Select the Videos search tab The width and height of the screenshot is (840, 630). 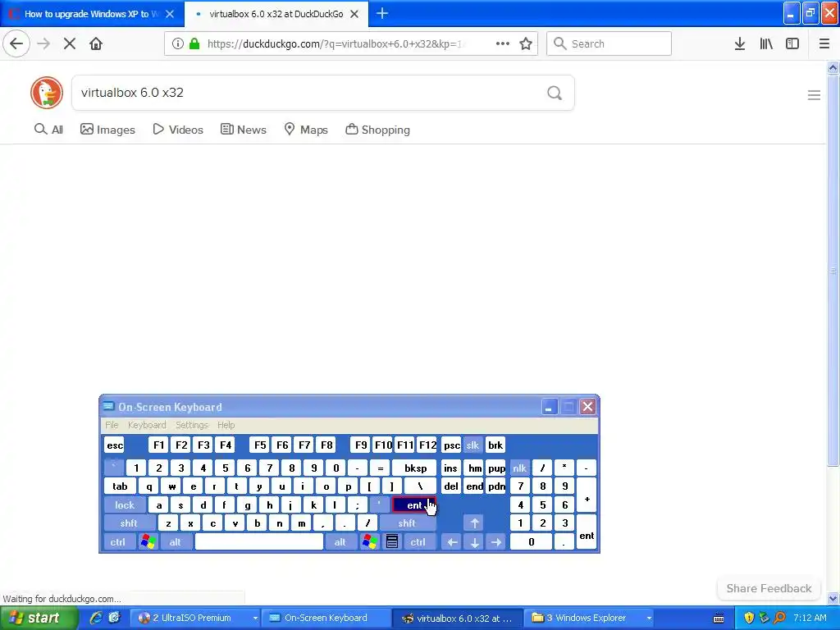[178, 130]
